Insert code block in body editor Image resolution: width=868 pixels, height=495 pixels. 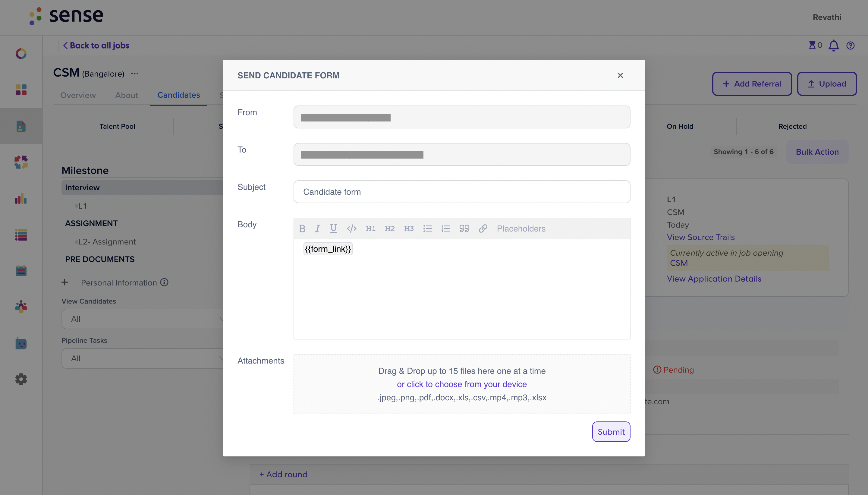tap(351, 229)
